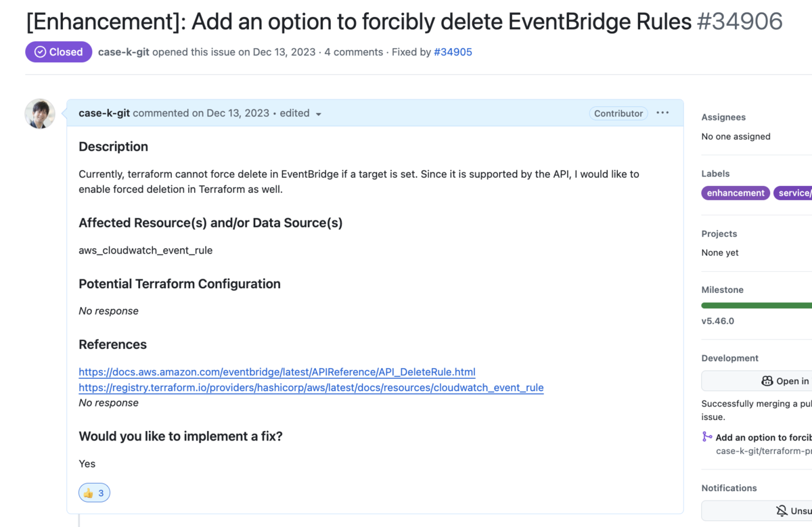Click the Projects sidebar heading
812x527 pixels.
click(719, 233)
